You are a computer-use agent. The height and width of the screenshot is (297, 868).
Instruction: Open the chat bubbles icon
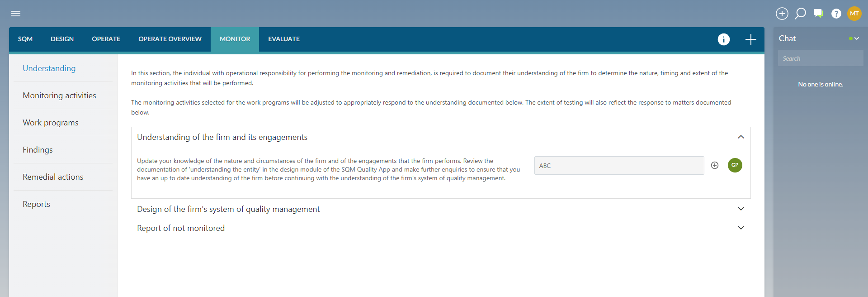(818, 14)
